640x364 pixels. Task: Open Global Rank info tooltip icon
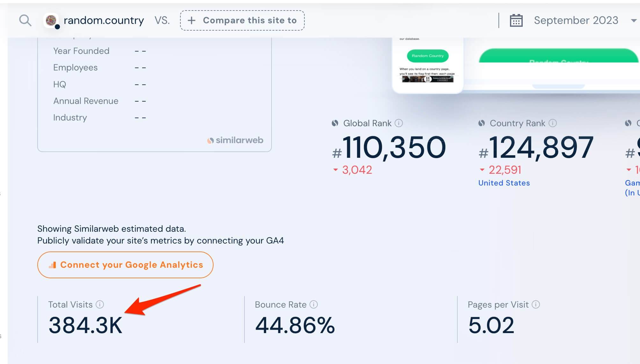click(399, 123)
